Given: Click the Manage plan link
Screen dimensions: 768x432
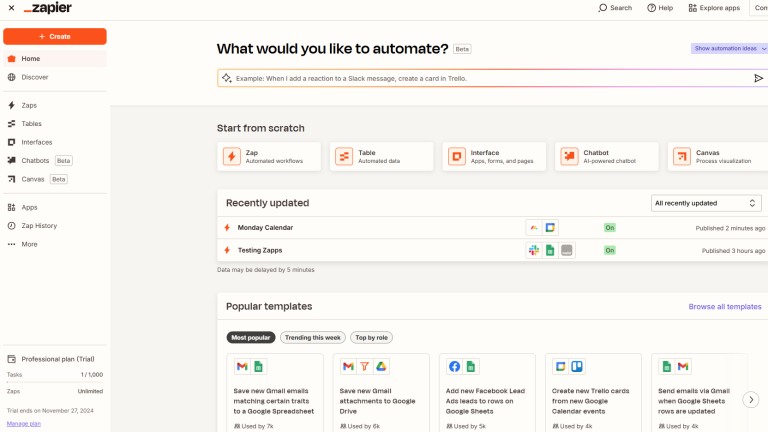Looking at the screenshot, I should coord(24,424).
